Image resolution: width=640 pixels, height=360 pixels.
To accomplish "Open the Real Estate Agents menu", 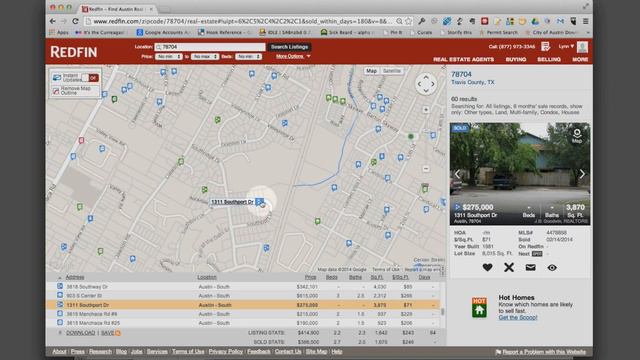I will [463, 60].
